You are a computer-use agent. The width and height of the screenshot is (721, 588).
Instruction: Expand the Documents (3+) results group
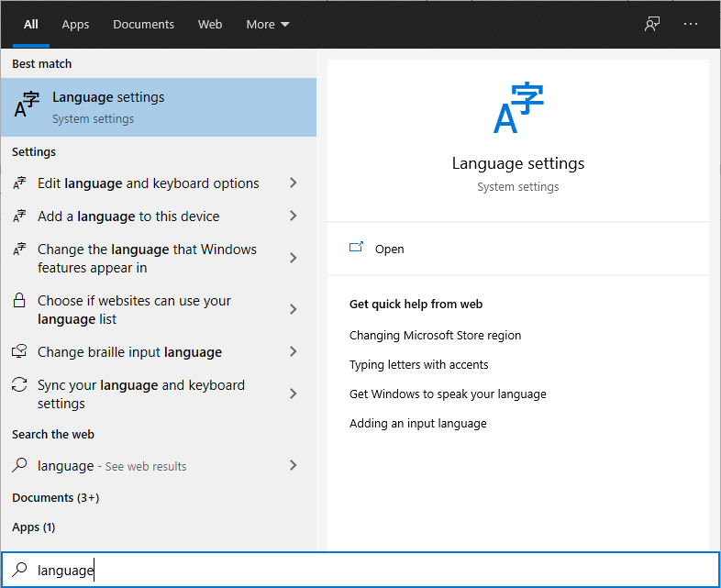coord(56,497)
